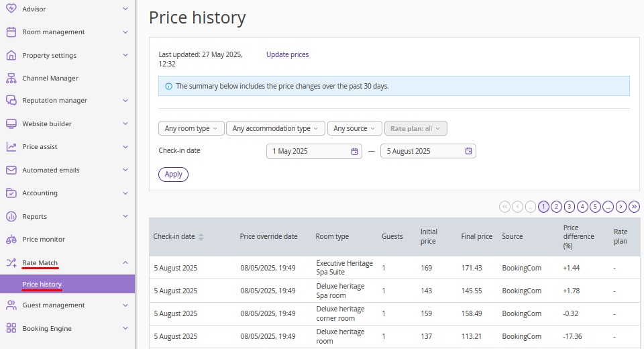
Task: Click the Check-in date sort arrows
Action: [201, 237]
